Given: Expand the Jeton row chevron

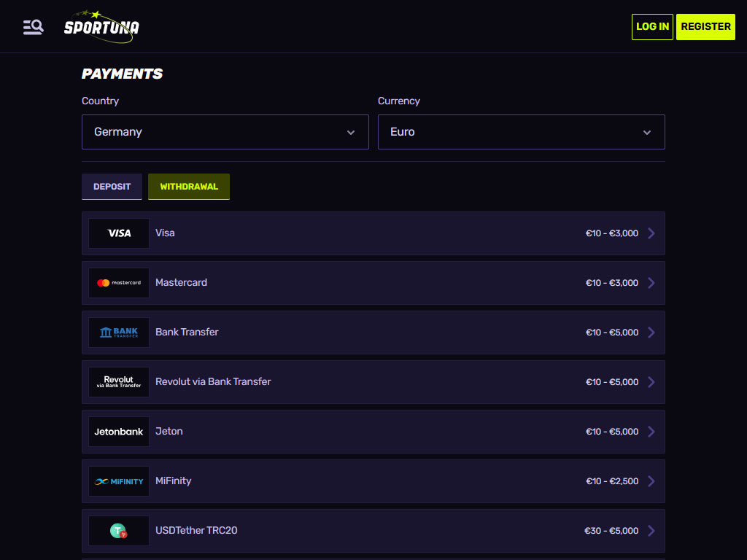Looking at the screenshot, I should point(651,432).
